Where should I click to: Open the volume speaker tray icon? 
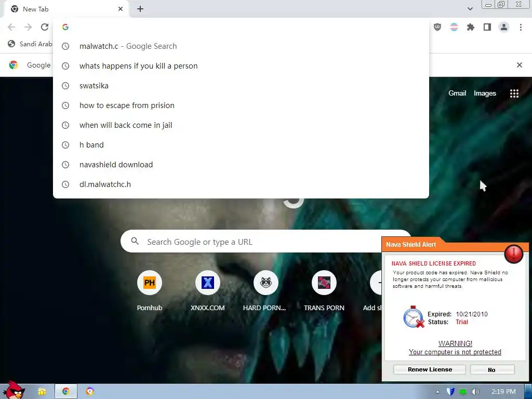(x=475, y=392)
